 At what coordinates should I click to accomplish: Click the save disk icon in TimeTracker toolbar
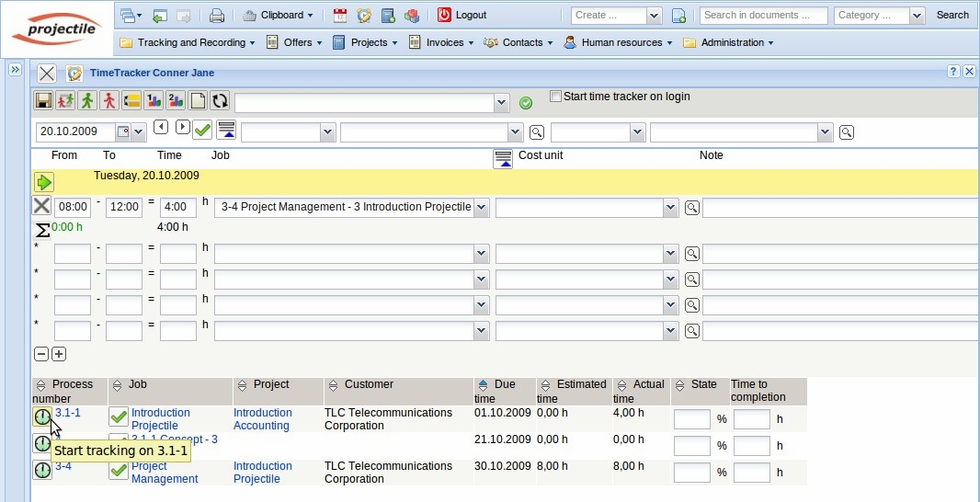[x=43, y=101]
